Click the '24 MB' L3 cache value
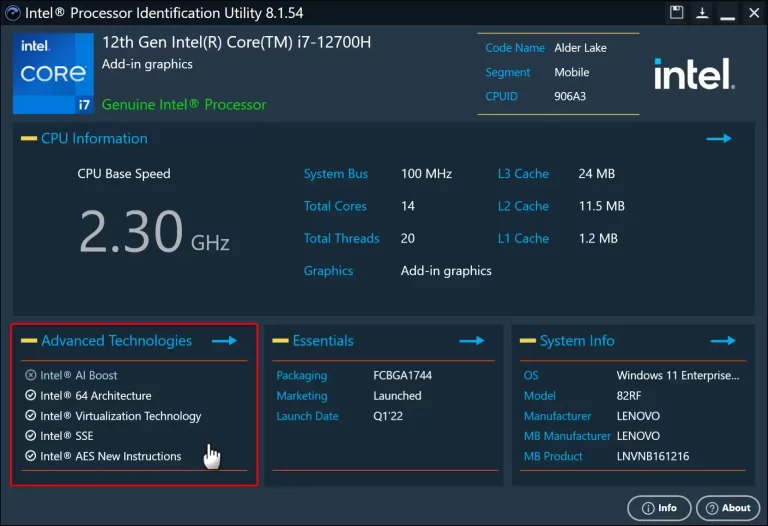768x526 pixels. [597, 174]
